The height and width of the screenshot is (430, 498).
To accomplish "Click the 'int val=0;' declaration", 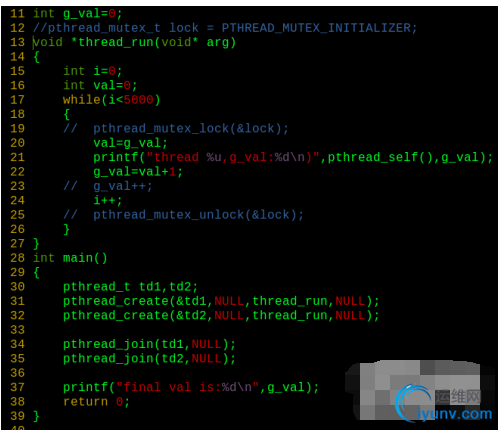I will 100,86.
